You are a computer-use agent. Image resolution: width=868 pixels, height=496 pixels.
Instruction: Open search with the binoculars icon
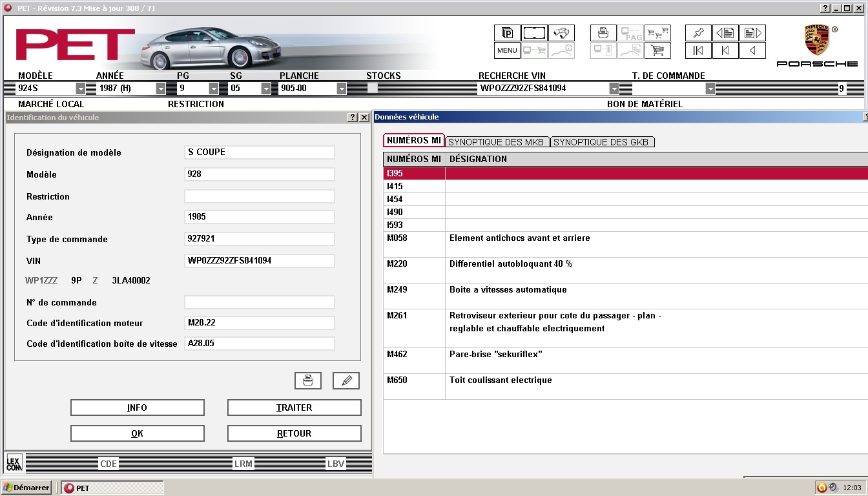(x=561, y=33)
